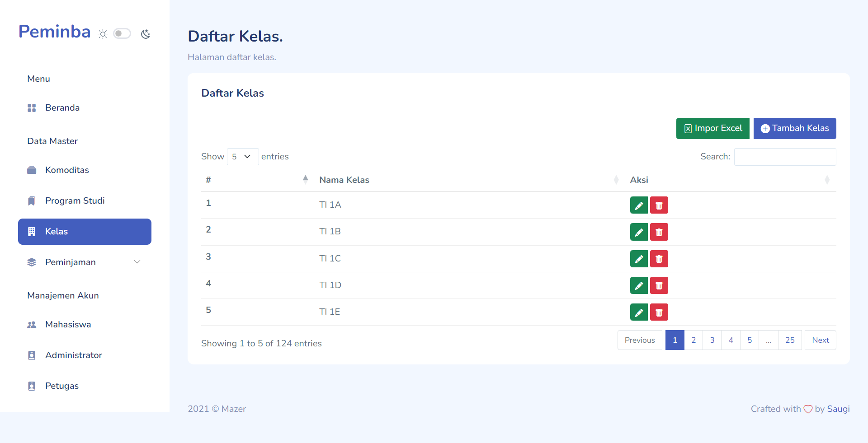Click the Excel file icon in Impor button
This screenshot has width=868, height=443.
pyautogui.click(x=688, y=129)
